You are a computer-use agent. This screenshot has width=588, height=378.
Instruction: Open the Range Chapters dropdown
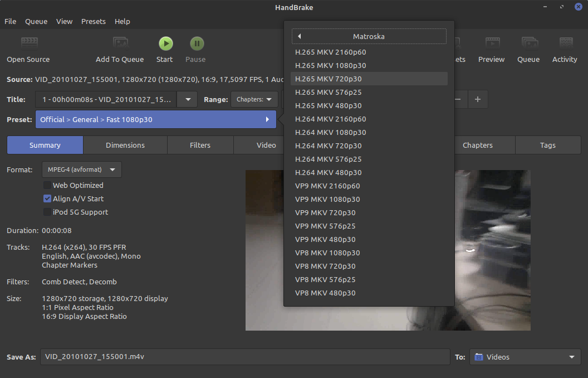[x=254, y=99]
